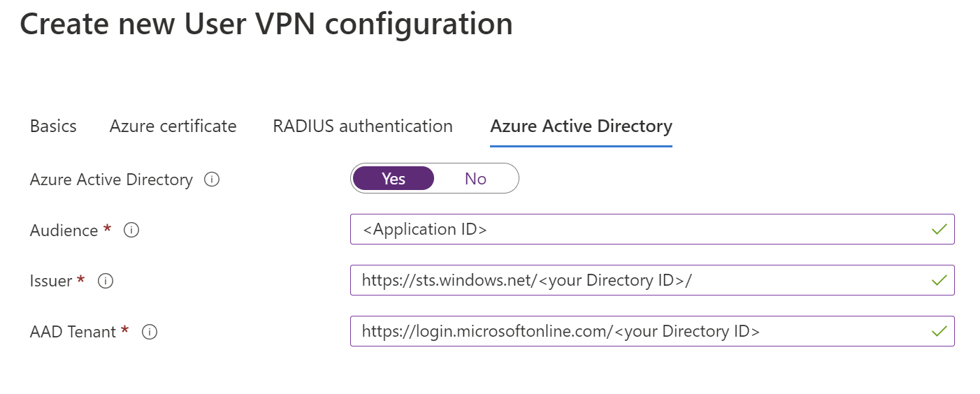Set Azure Active Directory toggle to No

[475, 179]
